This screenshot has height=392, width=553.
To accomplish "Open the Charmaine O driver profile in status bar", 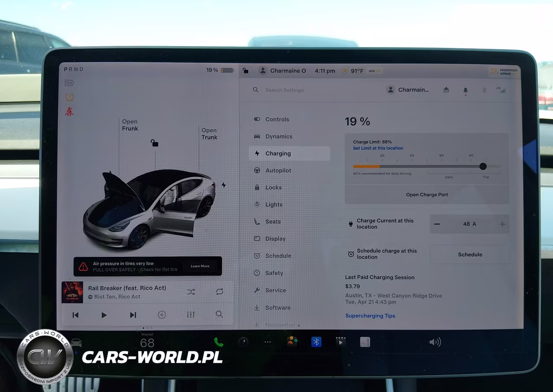I will point(282,71).
